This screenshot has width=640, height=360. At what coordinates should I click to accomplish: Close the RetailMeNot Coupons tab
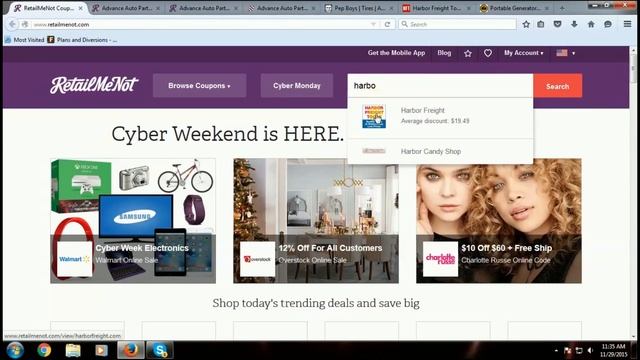tap(80, 8)
